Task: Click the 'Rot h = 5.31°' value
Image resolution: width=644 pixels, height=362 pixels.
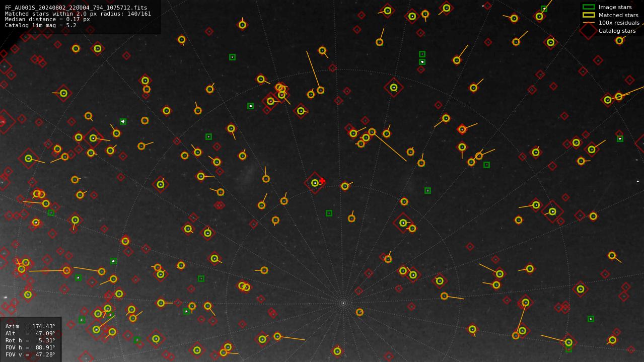Action: pos(30,340)
